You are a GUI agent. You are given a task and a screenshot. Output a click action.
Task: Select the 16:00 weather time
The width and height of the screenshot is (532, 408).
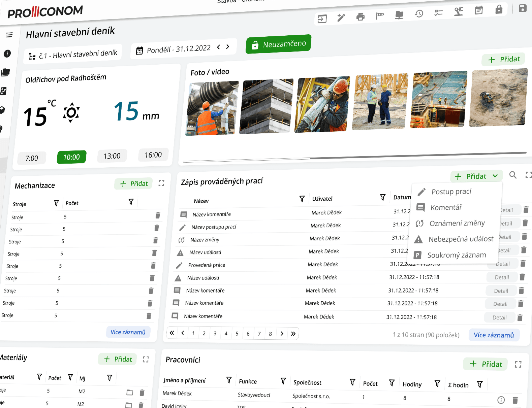(153, 155)
